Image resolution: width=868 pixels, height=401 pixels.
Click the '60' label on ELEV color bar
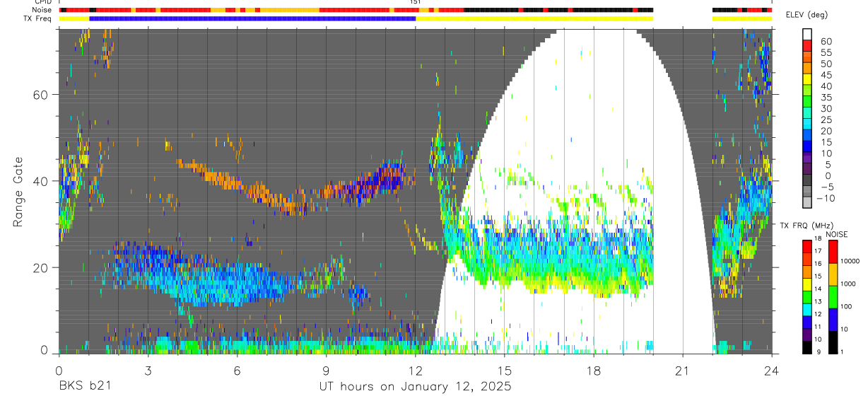coord(825,41)
